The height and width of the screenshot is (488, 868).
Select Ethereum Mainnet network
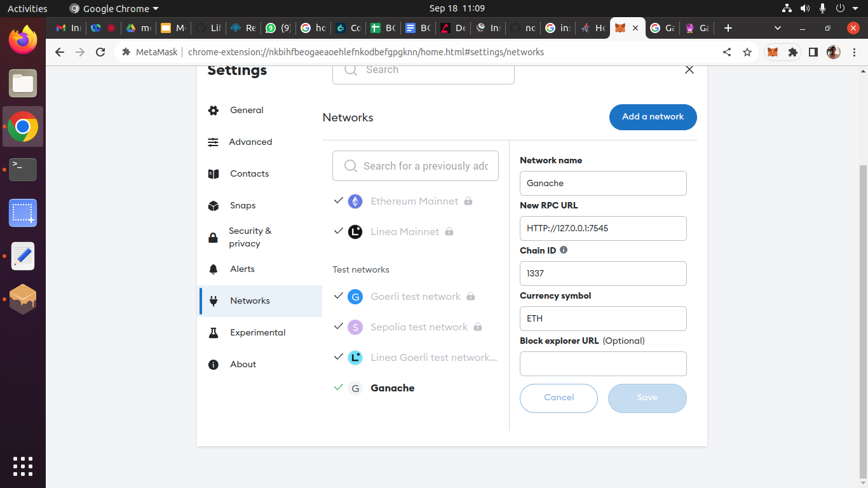(414, 201)
